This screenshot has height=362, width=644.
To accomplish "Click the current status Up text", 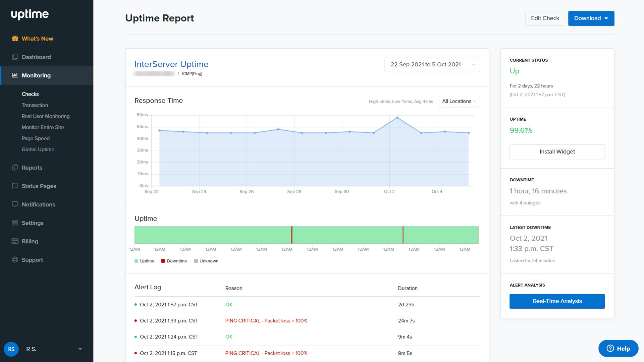I will tap(514, 71).
